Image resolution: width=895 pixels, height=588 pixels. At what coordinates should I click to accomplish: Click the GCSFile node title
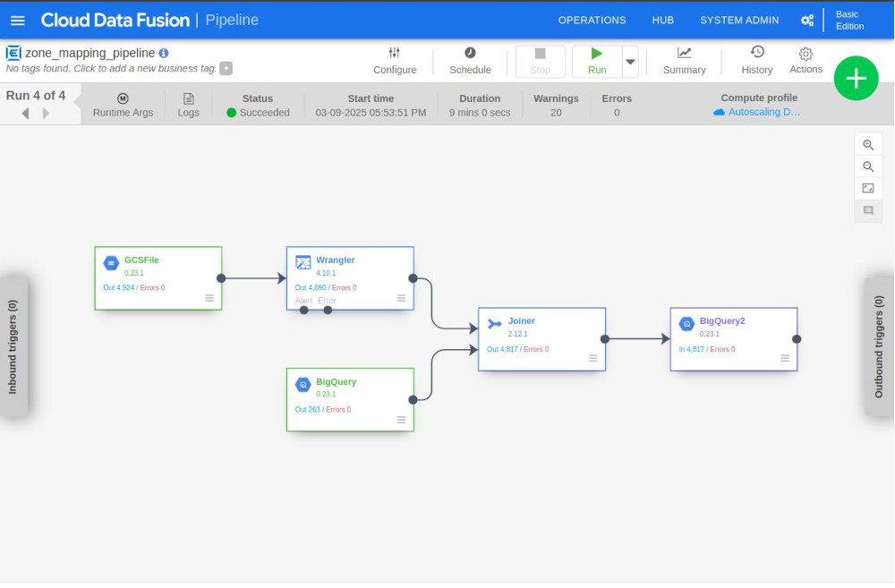point(141,260)
